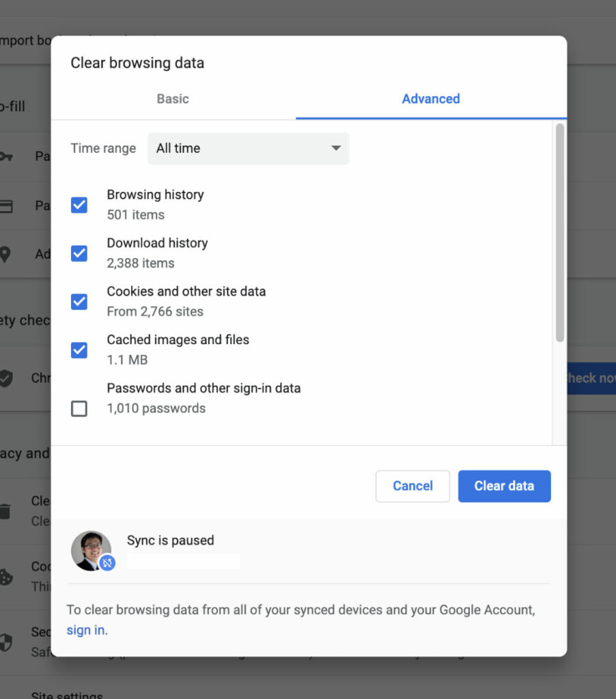Click the key icon in settings background
616x699 pixels.
point(5,156)
